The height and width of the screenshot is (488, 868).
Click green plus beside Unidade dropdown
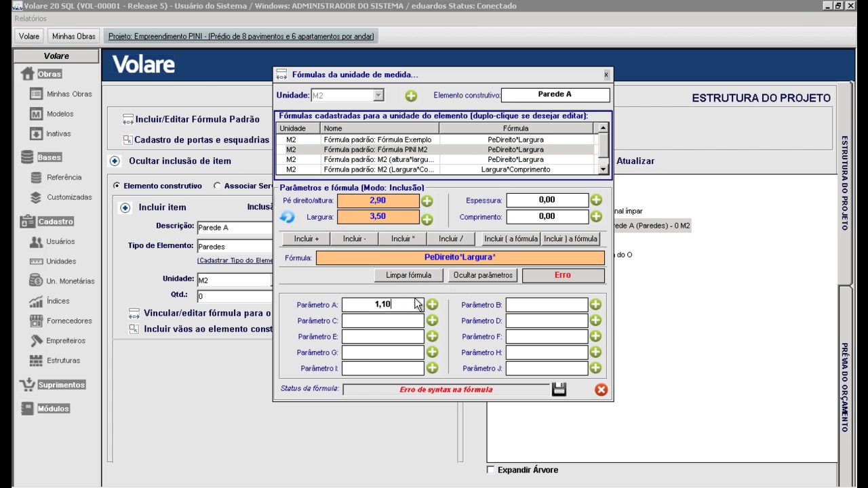click(x=411, y=96)
